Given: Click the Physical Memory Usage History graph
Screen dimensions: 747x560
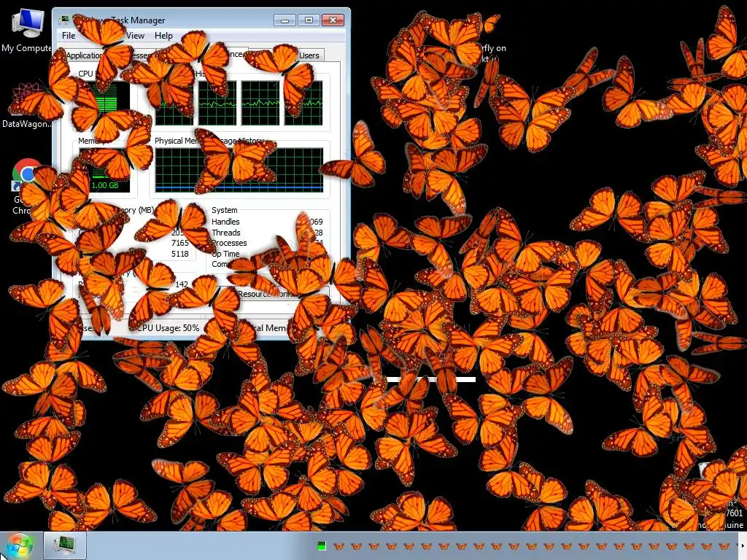Looking at the screenshot, I should (x=239, y=170).
